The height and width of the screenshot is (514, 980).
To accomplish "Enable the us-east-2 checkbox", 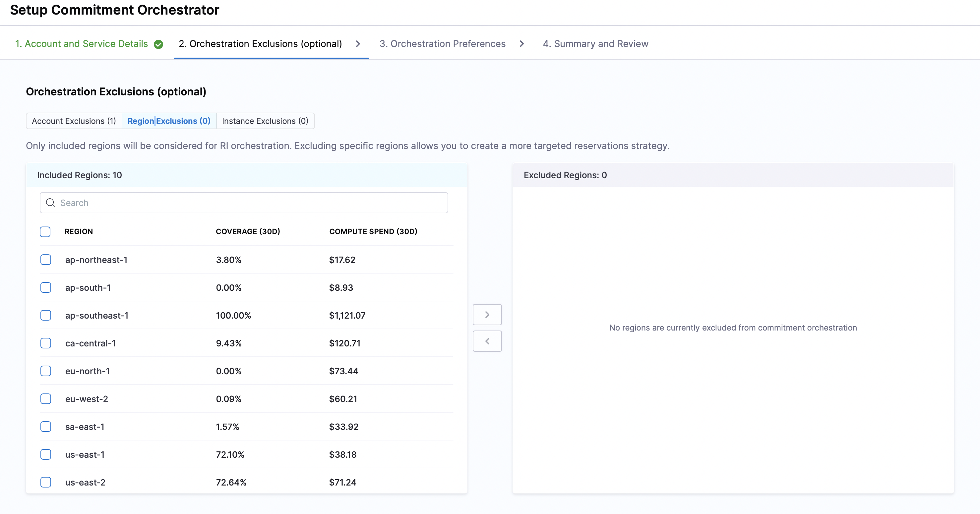I will pos(46,482).
